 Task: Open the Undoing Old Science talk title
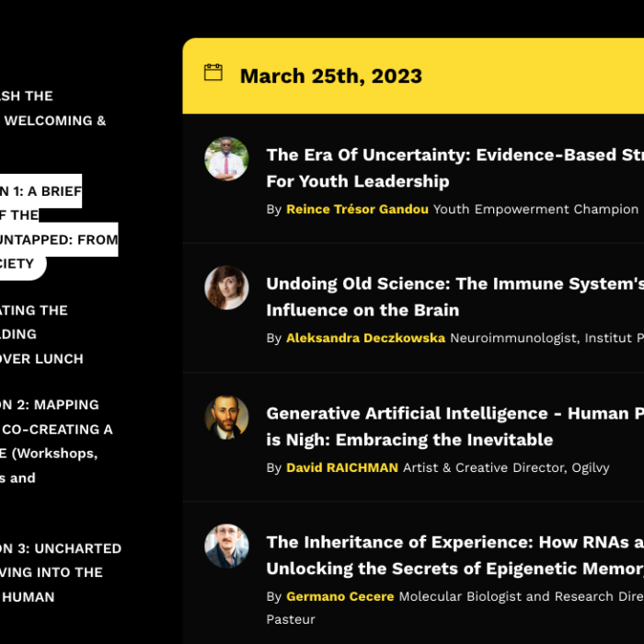[455, 296]
